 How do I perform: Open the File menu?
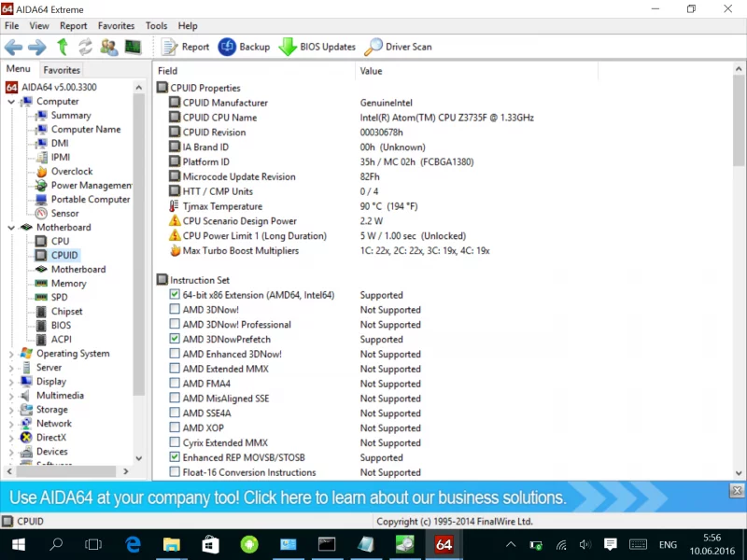pos(12,26)
